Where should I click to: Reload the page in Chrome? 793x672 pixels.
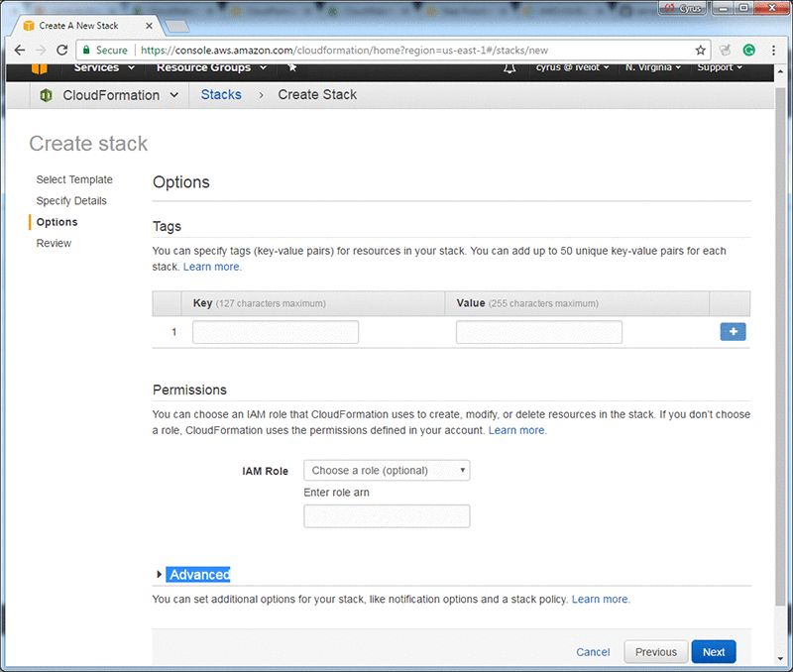64,50
